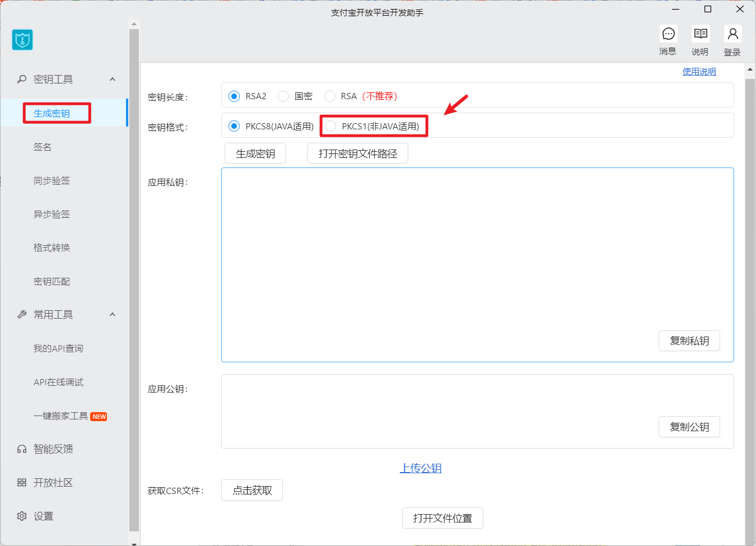Image resolution: width=756 pixels, height=546 pixels.
Task: Open the 消息 messages icon
Action: [x=668, y=34]
